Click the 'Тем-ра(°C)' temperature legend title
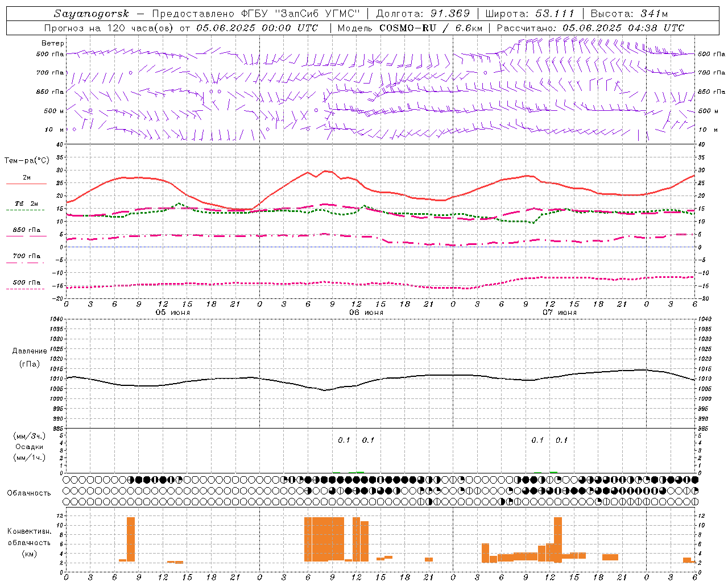 [27, 161]
